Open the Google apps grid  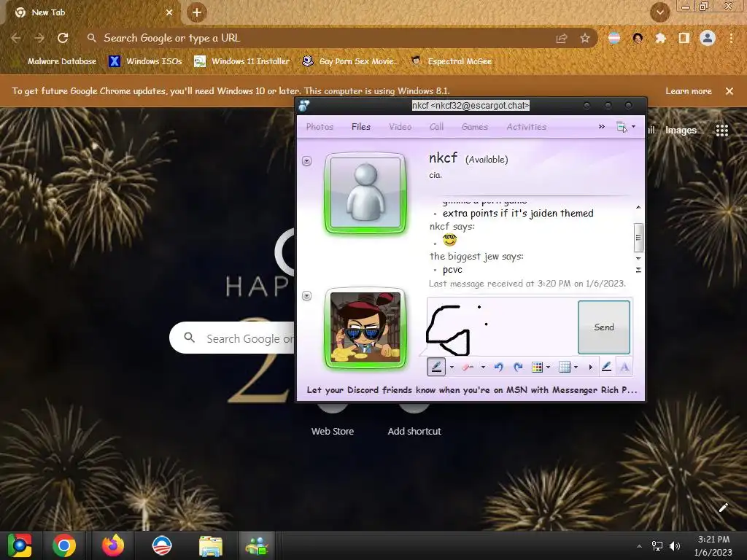click(721, 131)
